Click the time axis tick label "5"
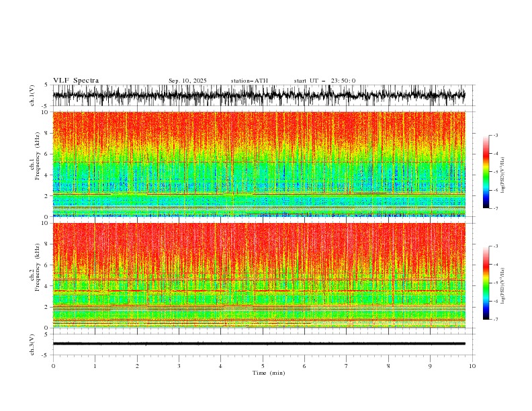 [263, 366]
